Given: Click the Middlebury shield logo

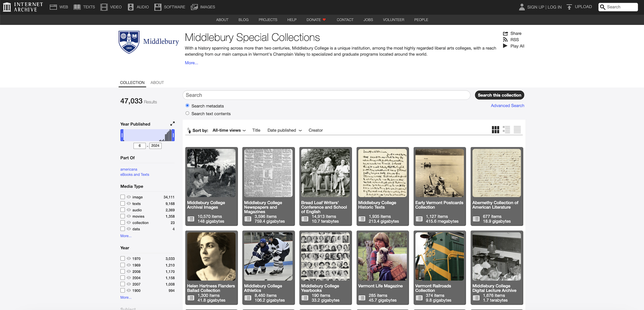Looking at the screenshot, I should (129, 42).
